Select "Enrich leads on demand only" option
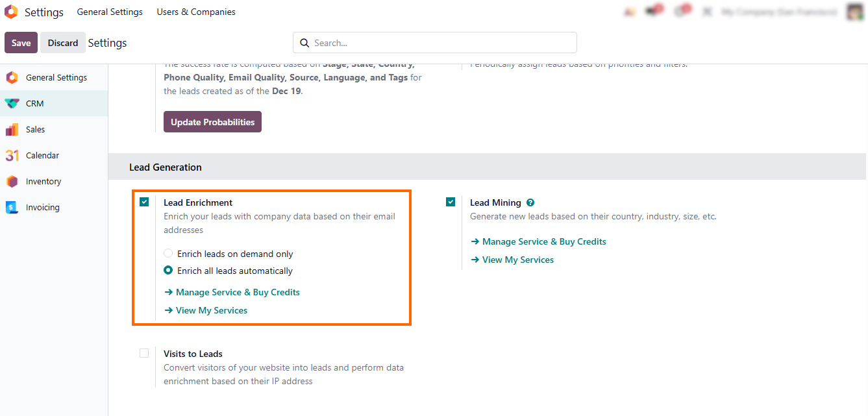 tap(168, 254)
